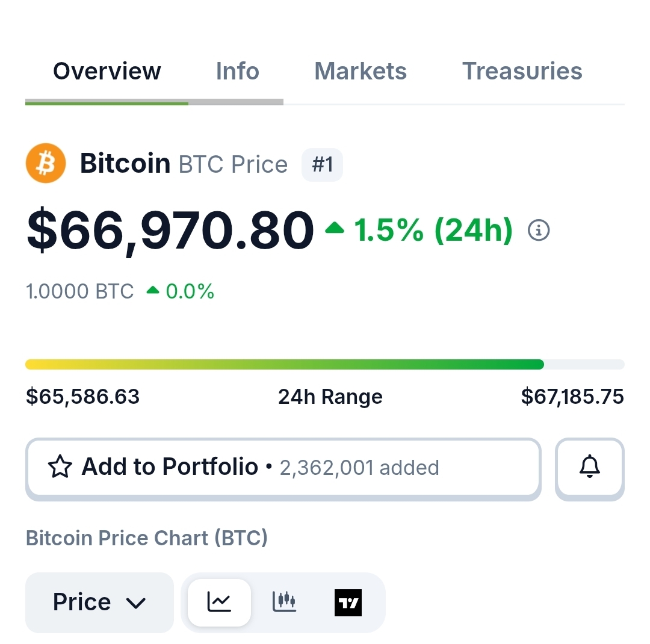Open TradingView chart mode

[348, 602]
